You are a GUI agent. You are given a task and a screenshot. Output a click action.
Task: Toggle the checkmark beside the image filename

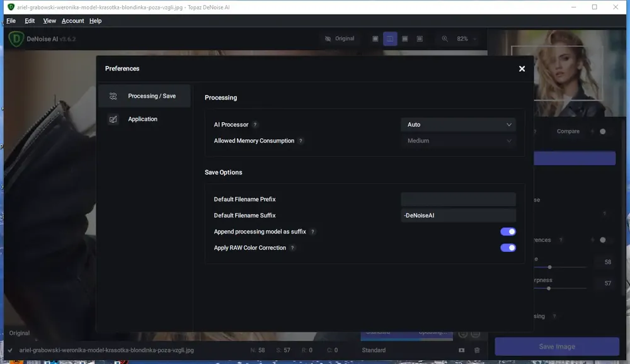pos(10,350)
